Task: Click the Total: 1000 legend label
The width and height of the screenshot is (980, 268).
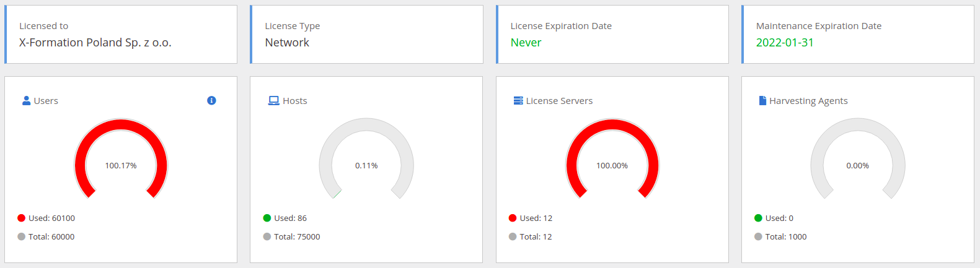Action: (786, 236)
